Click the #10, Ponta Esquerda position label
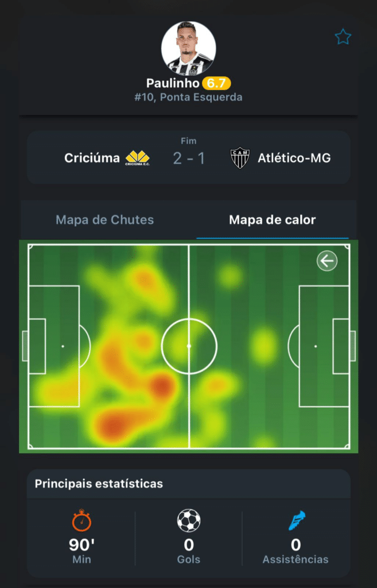377x588 pixels. (x=188, y=97)
